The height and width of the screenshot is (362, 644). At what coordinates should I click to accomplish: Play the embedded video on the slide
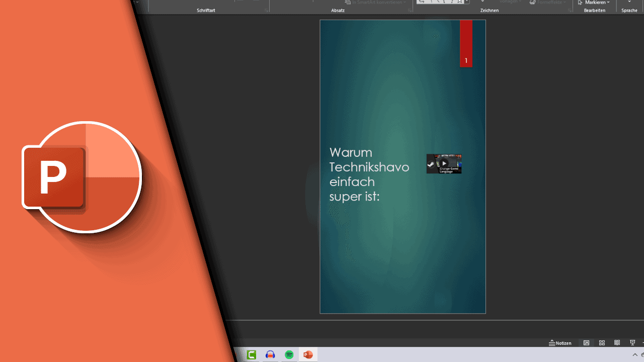(444, 164)
